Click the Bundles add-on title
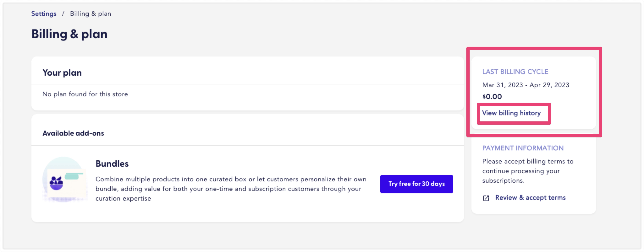644x252 pixels. click(112, 164)
